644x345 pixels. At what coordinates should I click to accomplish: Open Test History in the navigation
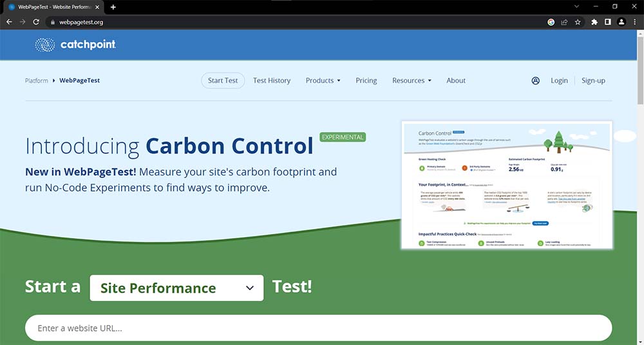272,81
